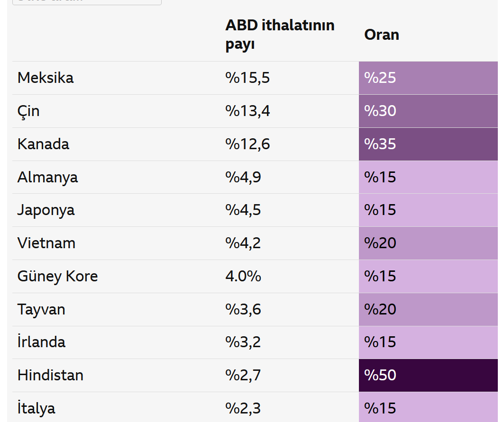Click the "Oran" column header
Screen dimensions: 504x422
[381, 35]
